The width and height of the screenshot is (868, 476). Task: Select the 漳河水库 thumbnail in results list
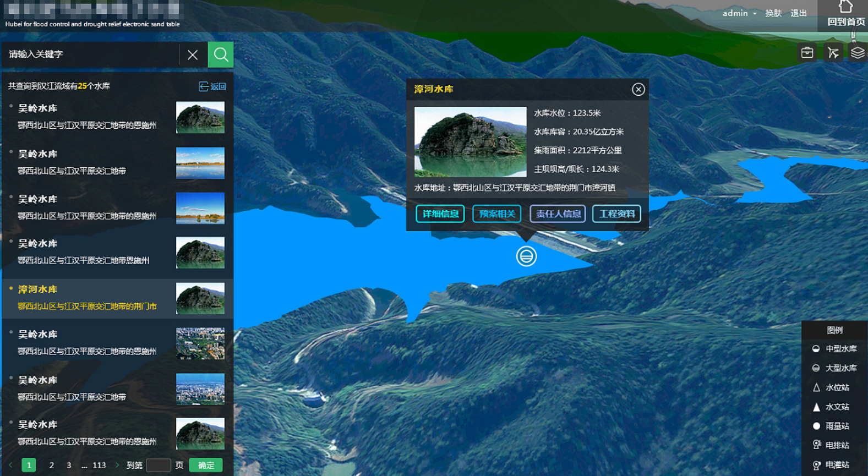200,298
